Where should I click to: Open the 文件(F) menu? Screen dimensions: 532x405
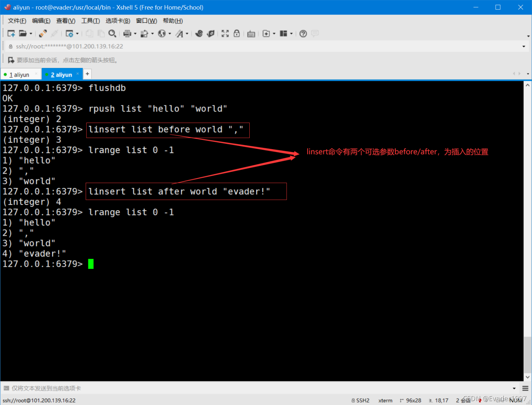(17, 21)
